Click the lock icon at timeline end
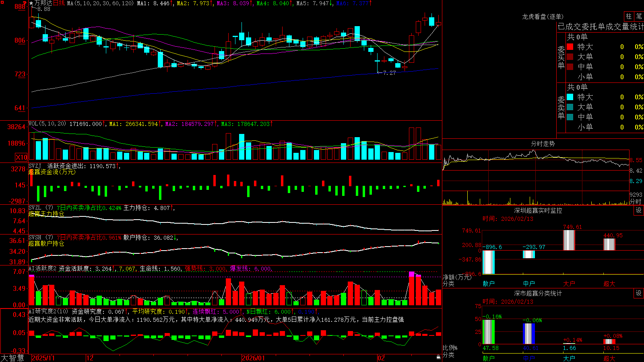This screenshot has width=644, height=362. (438, 357)
